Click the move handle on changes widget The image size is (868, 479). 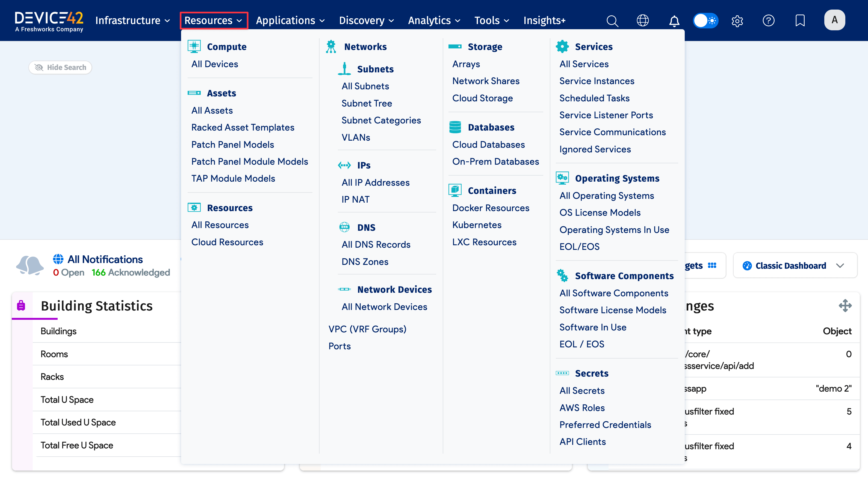[x=845, y=306]
